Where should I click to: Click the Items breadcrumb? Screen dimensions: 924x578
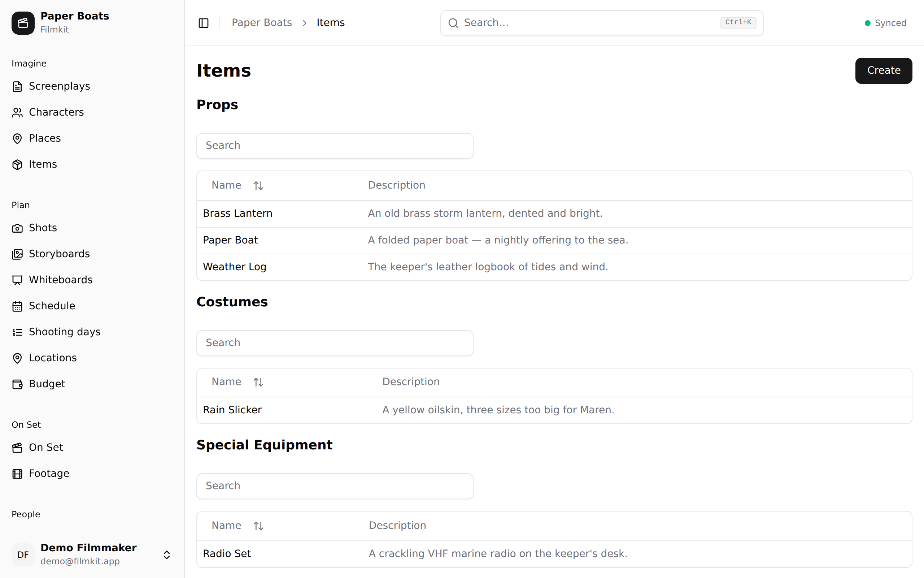[331, 23]
